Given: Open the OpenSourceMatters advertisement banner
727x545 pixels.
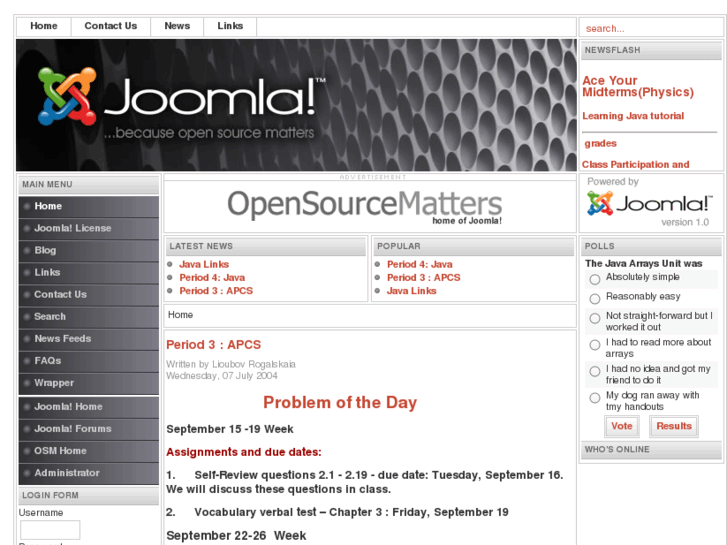Looking at the screenshot, I should (364, 207).
